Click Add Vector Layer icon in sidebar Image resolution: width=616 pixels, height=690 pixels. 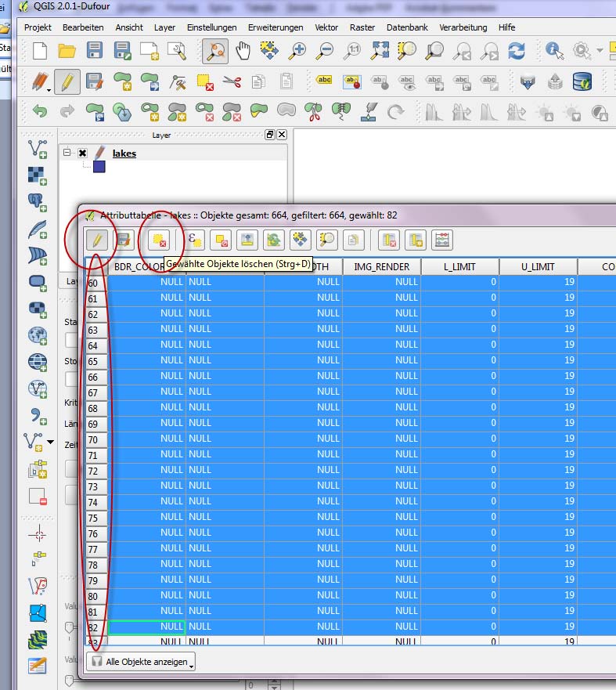point(37,149)
